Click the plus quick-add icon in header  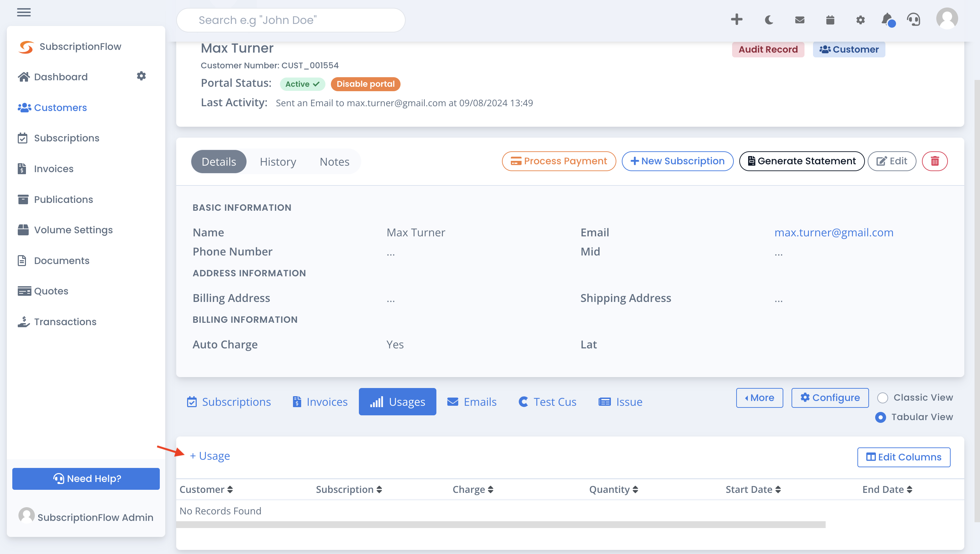click(x=737, y=19)
